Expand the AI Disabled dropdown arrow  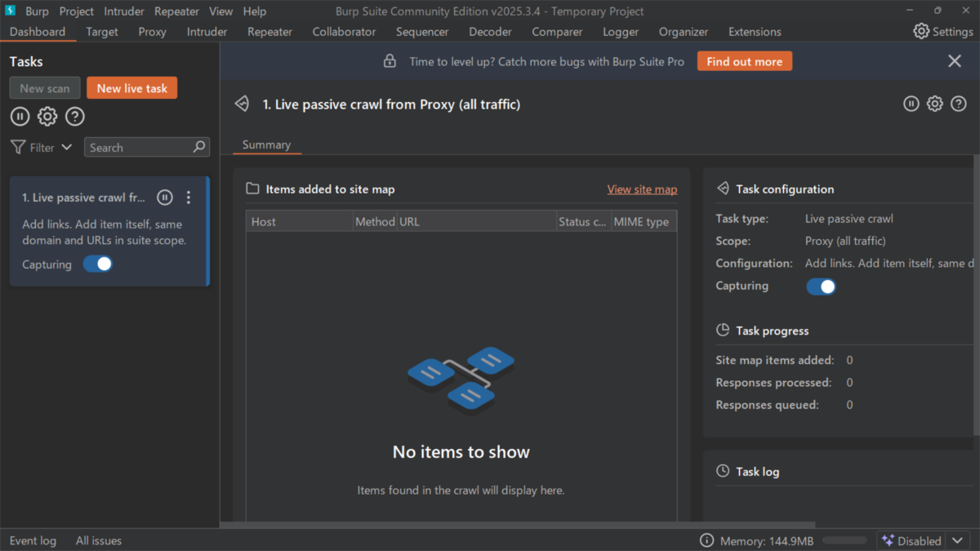click(x=959, y=540)
